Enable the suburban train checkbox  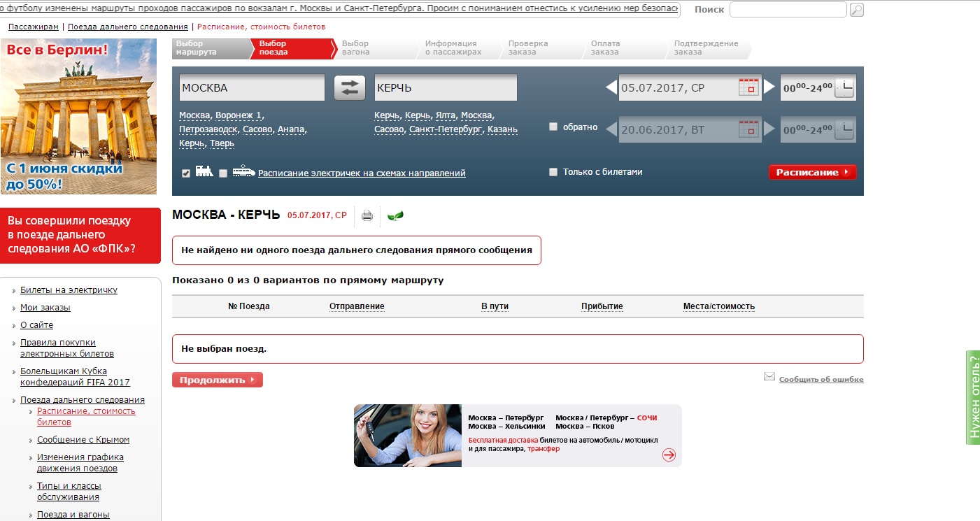[x=223, y=173]
